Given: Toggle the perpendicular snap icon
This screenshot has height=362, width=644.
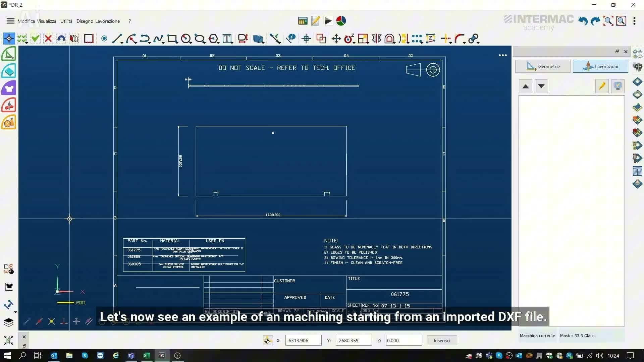Looking at the screenshot, I should (64, 321).
